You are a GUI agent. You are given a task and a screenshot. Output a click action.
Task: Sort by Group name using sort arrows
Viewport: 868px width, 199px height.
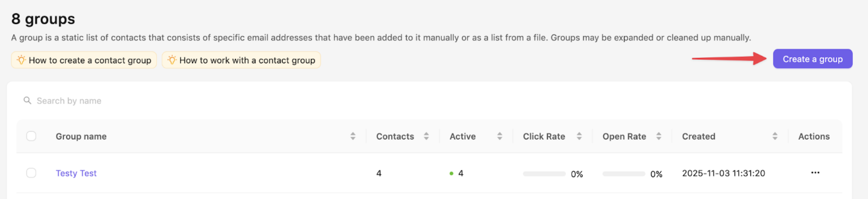[x=353, y=136]
